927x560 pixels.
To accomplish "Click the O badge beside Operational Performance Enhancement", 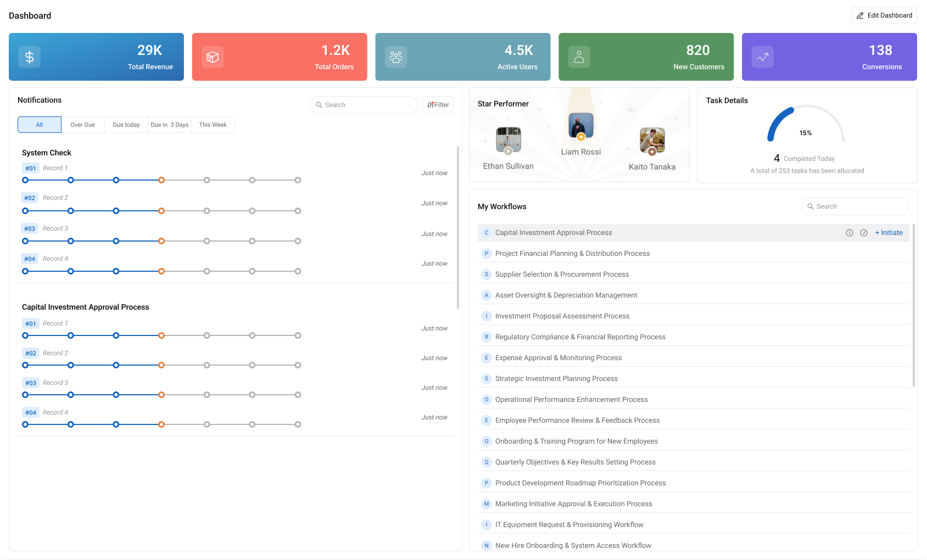I will coord(487,400).
